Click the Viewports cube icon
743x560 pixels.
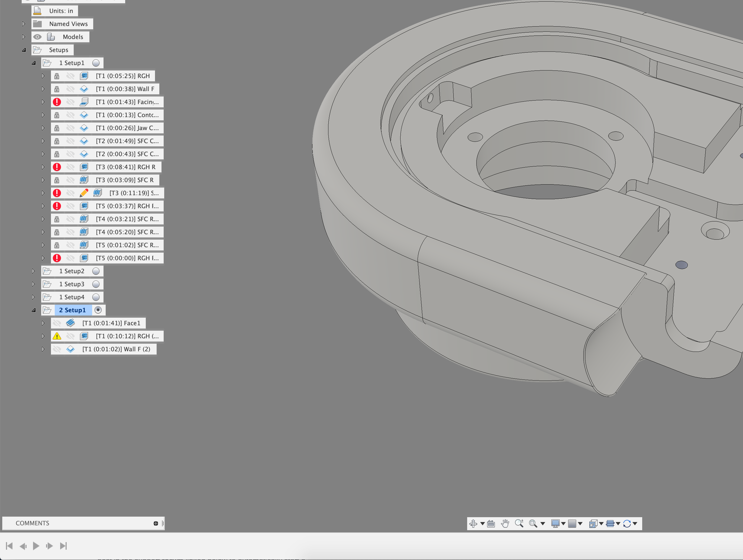click(593, 523)
